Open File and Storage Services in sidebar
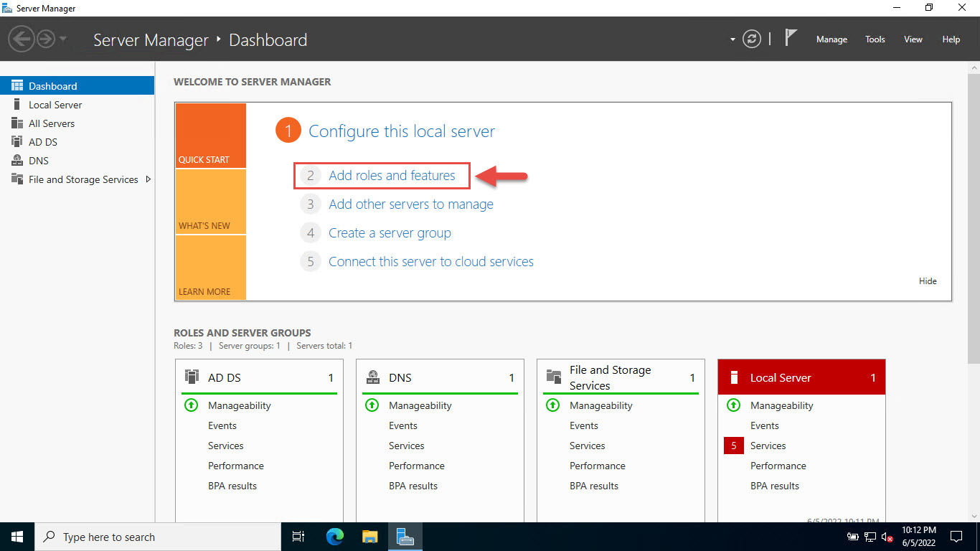 click(x=83, y=179)
